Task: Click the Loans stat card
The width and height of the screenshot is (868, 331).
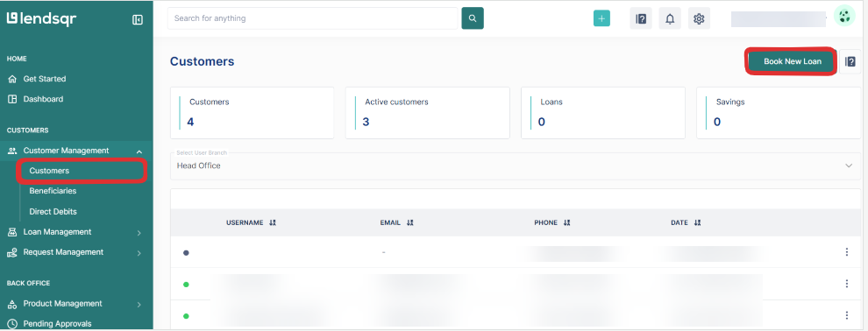Action: tap(603, 113)
